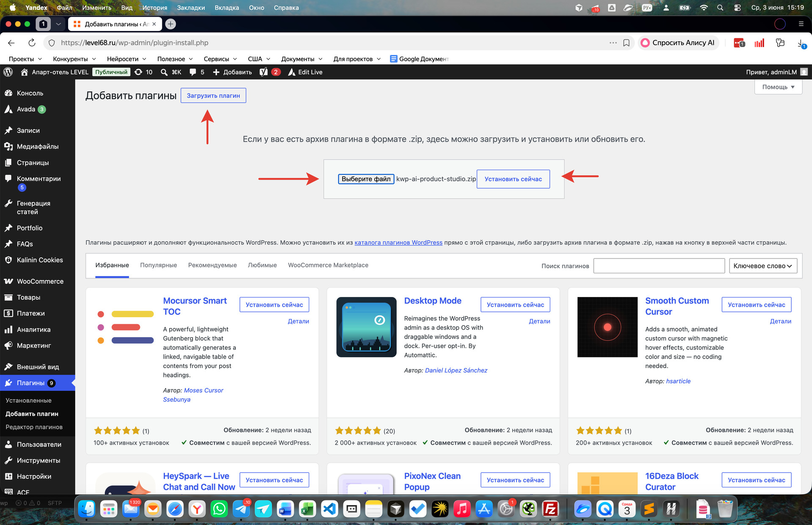Install Mocursor Smart TOC plugin
812x525 pixels.
(274, 305)
